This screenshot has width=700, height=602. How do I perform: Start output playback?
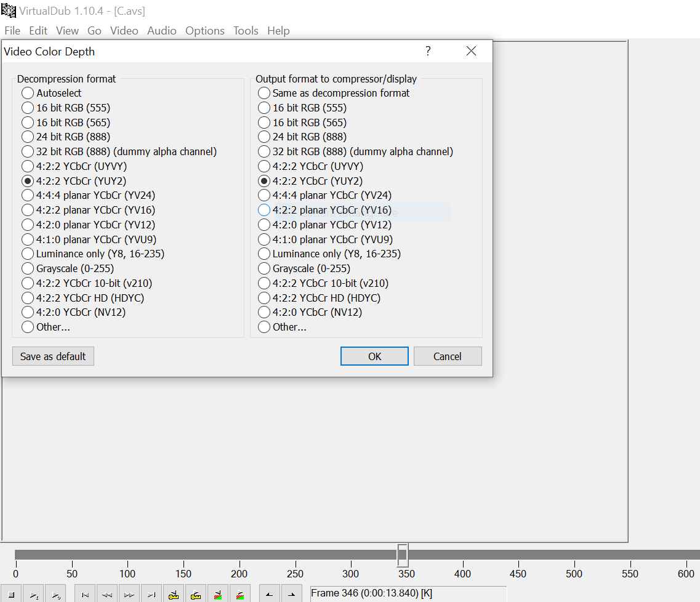[x=56, y=595]
